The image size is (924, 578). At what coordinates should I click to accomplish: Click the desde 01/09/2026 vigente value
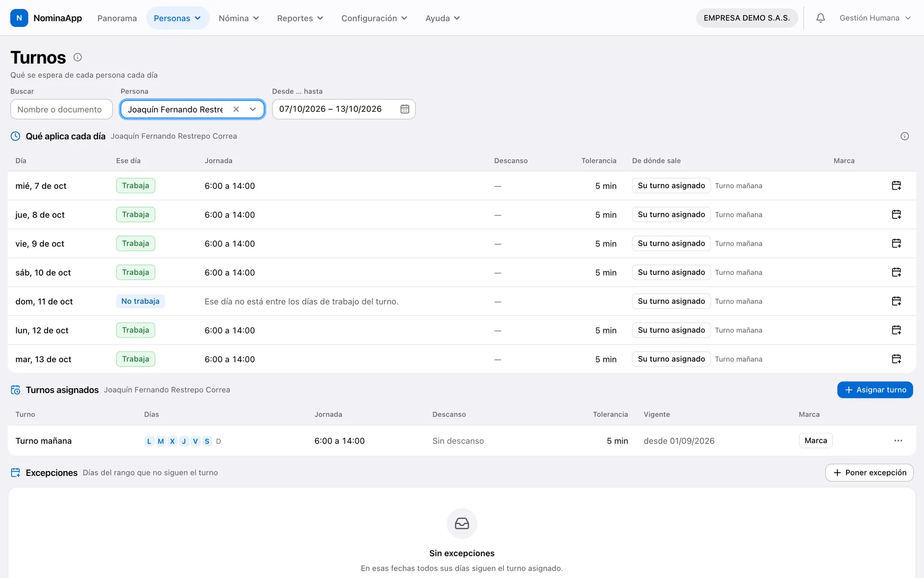679,441
